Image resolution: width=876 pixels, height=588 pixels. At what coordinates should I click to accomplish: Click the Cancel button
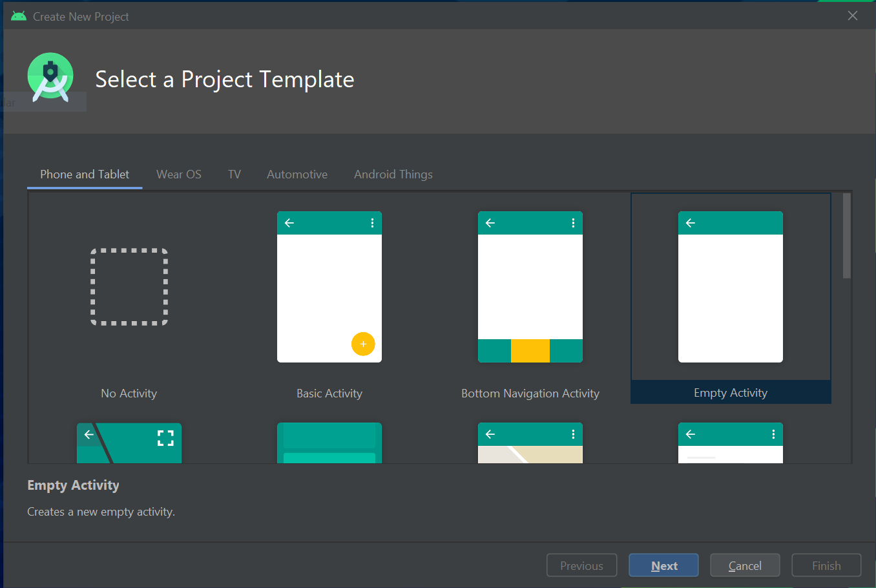744,565
